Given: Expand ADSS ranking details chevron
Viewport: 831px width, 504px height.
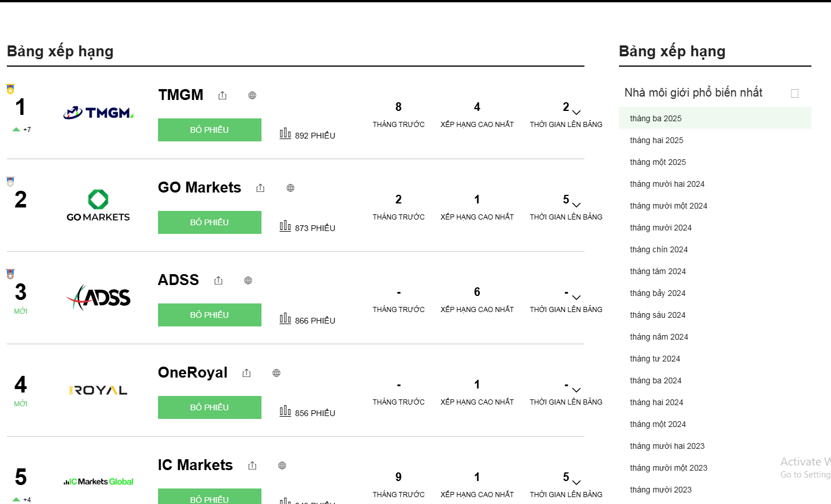Looking at the screenshot, I should (576, 298).
